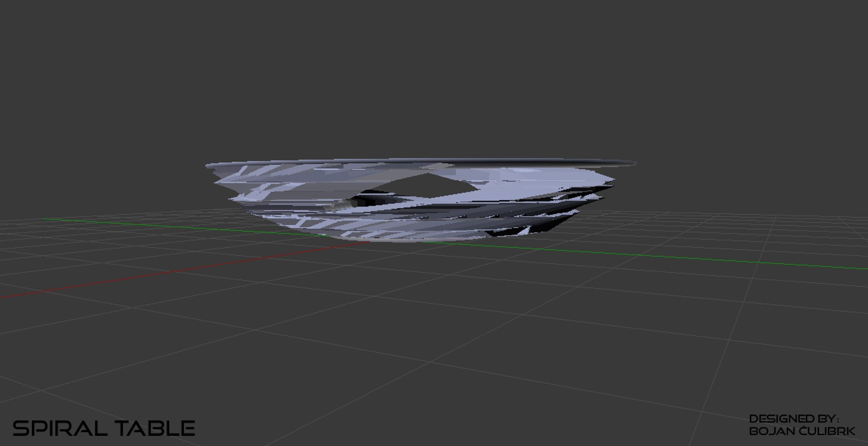Click the 'BOJAN ČULIBRK' name text

[x=802, y=431]
